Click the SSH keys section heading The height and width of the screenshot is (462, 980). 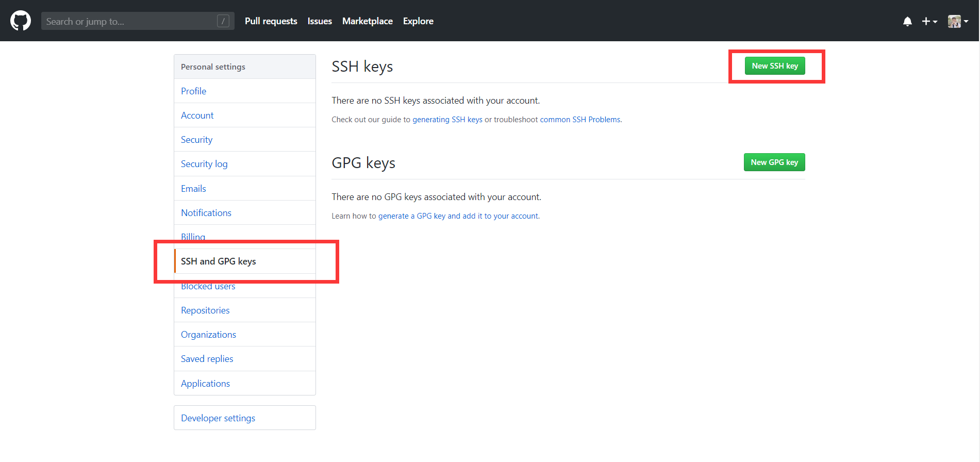[362, 67]
